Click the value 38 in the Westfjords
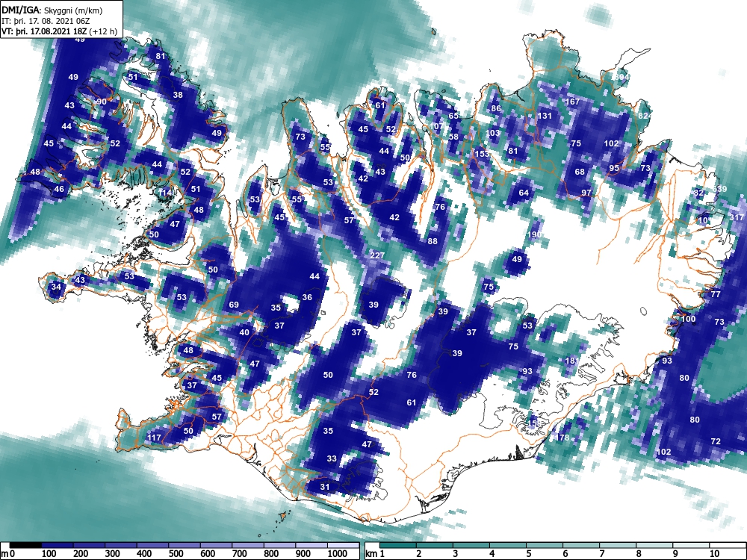Viewport: 747px width, 560px height. (178, 95)
